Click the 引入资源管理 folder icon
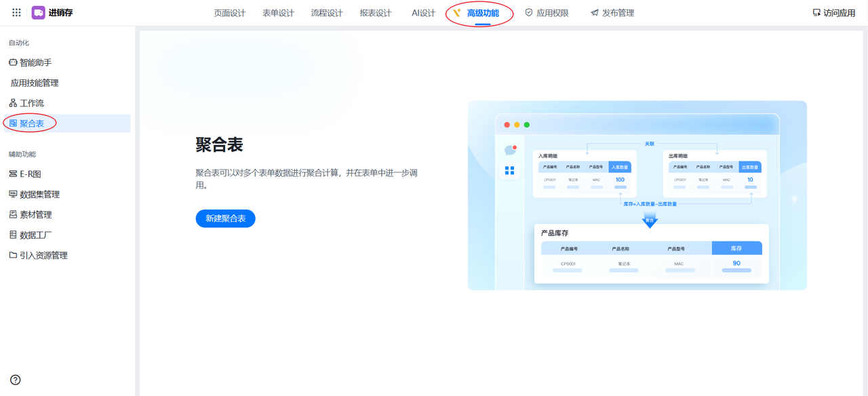The image size is (868, 396). click(x=13, y=256)
